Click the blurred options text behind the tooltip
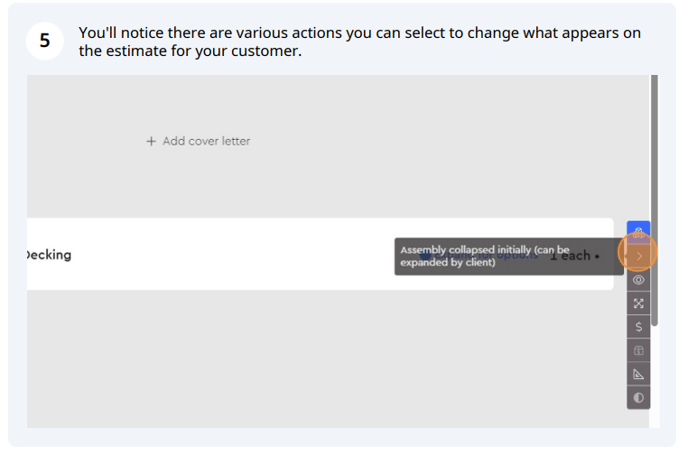688x455 pixels. click(478, 255)
